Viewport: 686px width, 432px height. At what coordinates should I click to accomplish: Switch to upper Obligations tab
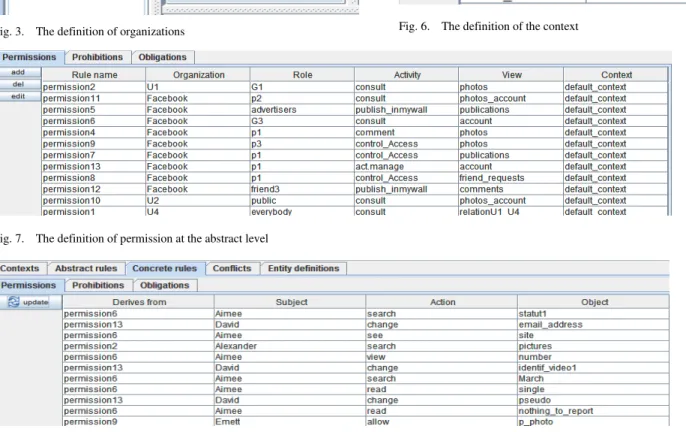coord(163,57)
